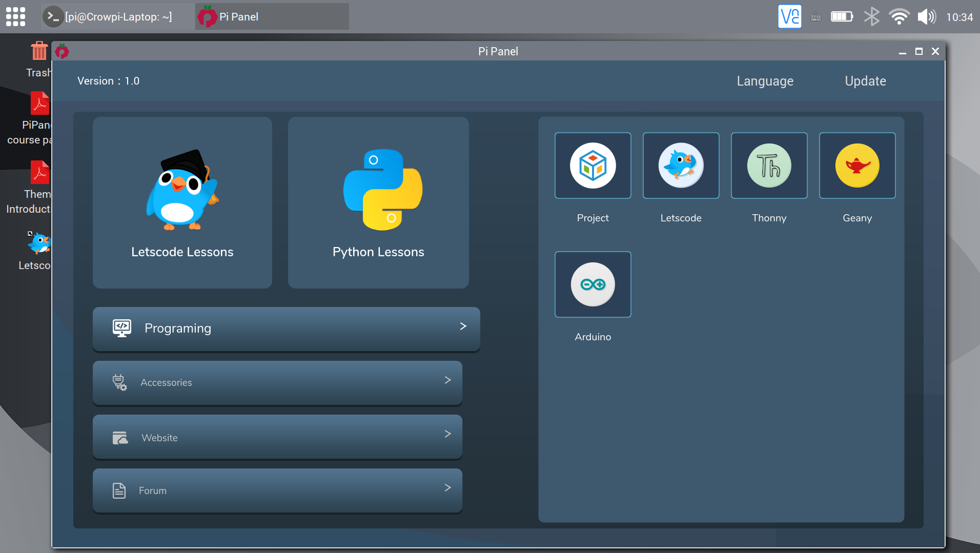The height and width of the screenshot is (553, 980).
Task: Click the Website cloud folder icon
Action: (x=120, y=438)
